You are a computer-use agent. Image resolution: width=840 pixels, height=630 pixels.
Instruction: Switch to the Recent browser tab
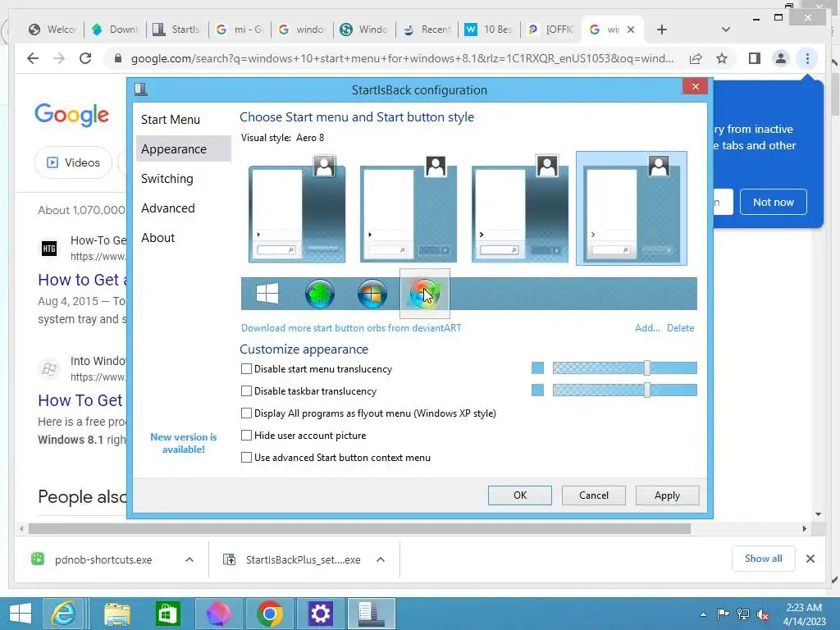[x=427, y=30]
